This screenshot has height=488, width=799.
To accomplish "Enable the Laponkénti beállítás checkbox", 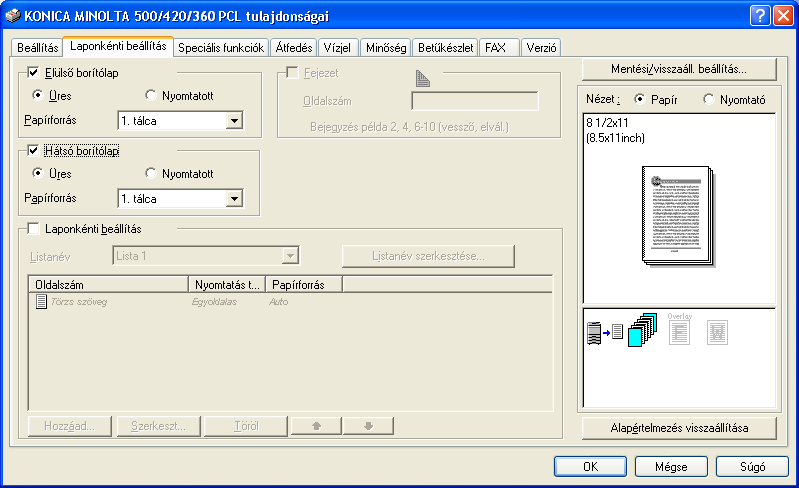I will [x=33, y=229].
